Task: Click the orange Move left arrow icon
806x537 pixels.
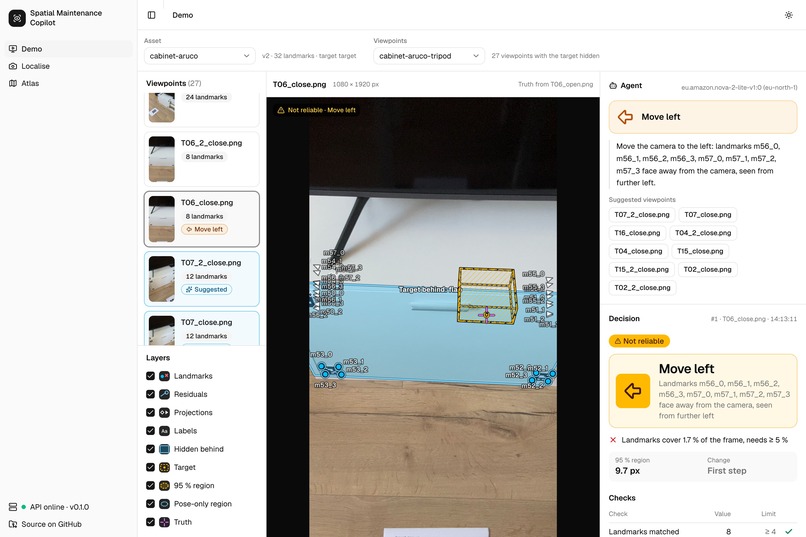Action: pyautogui.click(x=626, y=117)
